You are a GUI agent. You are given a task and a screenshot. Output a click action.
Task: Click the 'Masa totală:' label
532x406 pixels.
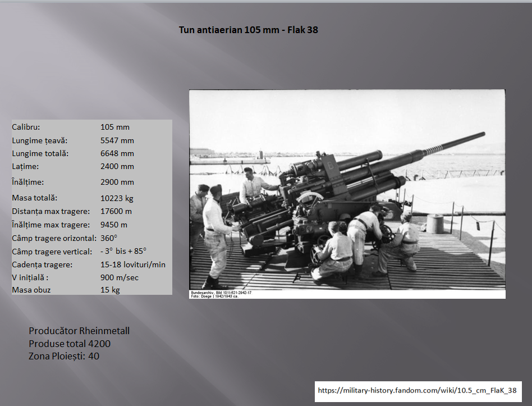coord(35,198)
